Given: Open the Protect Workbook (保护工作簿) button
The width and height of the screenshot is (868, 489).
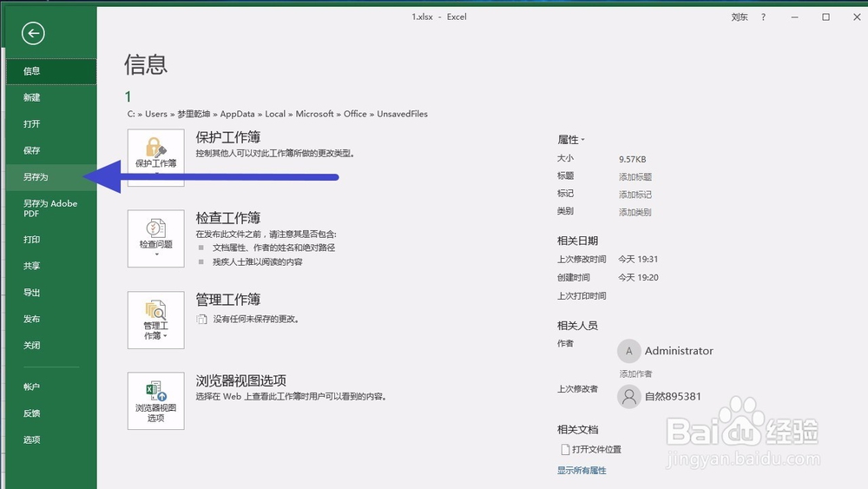Looking at the screenshot, I should [155, 157].
